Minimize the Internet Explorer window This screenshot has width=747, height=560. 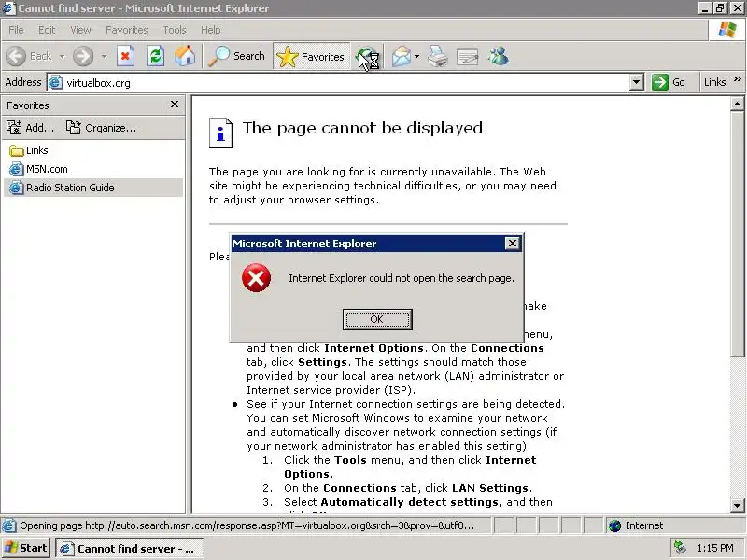point(705,8)
